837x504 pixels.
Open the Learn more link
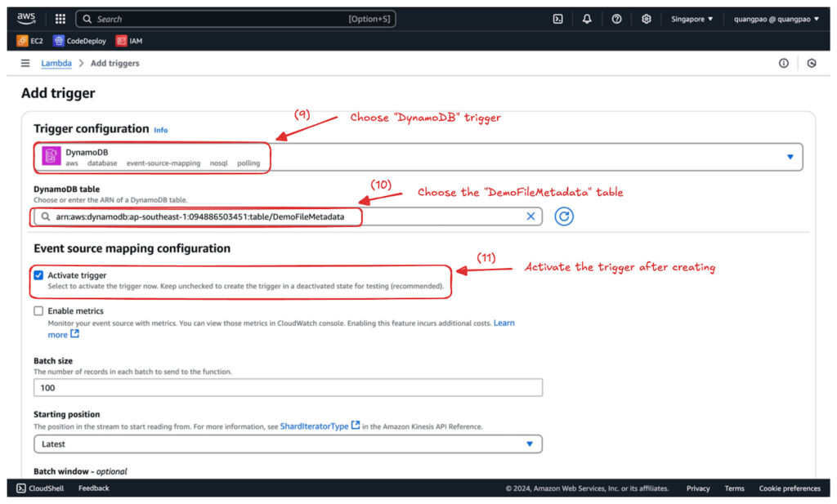504,323
